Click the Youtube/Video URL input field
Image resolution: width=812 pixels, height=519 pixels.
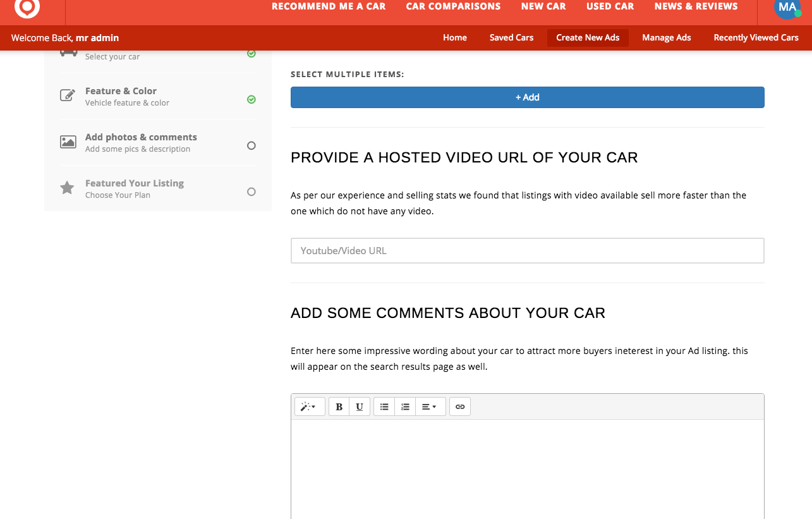point(527,251)
